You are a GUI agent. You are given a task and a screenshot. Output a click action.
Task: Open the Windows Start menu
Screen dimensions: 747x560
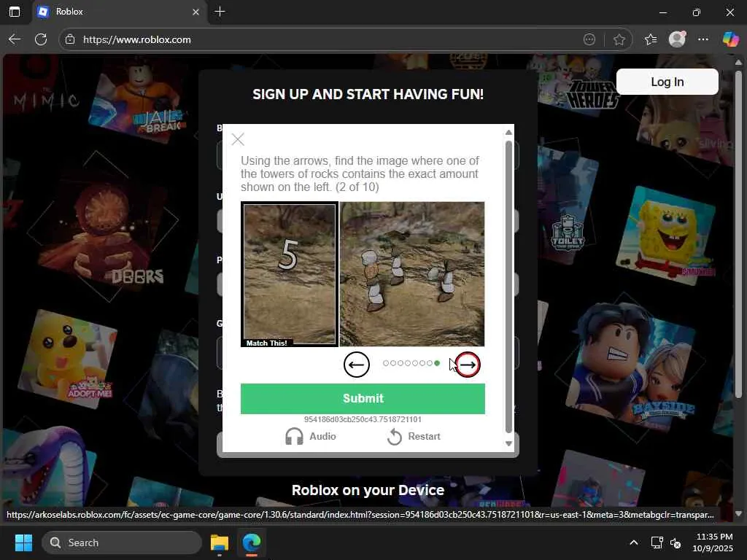coord(23,542)
